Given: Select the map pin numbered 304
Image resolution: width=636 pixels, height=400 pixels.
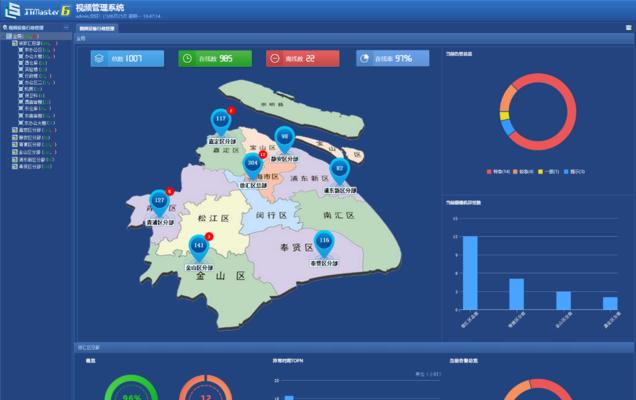Looking at the screenshot, I should pos(252,161).
